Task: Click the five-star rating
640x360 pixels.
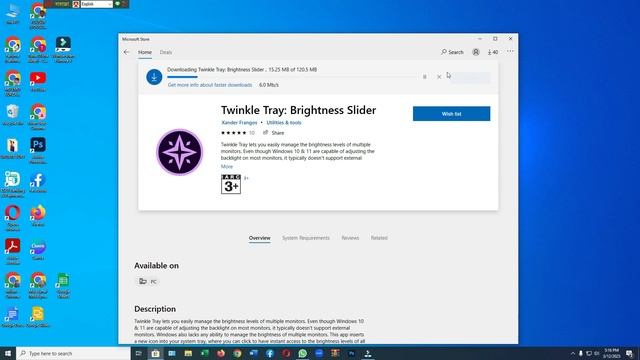Action: point(233,133)
